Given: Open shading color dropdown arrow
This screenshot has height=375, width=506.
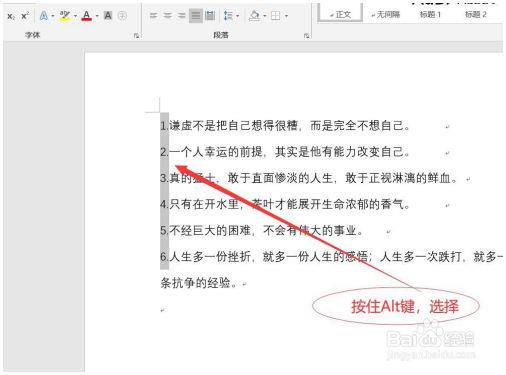Looking at the screenshot, I should [x=265, y=16].
